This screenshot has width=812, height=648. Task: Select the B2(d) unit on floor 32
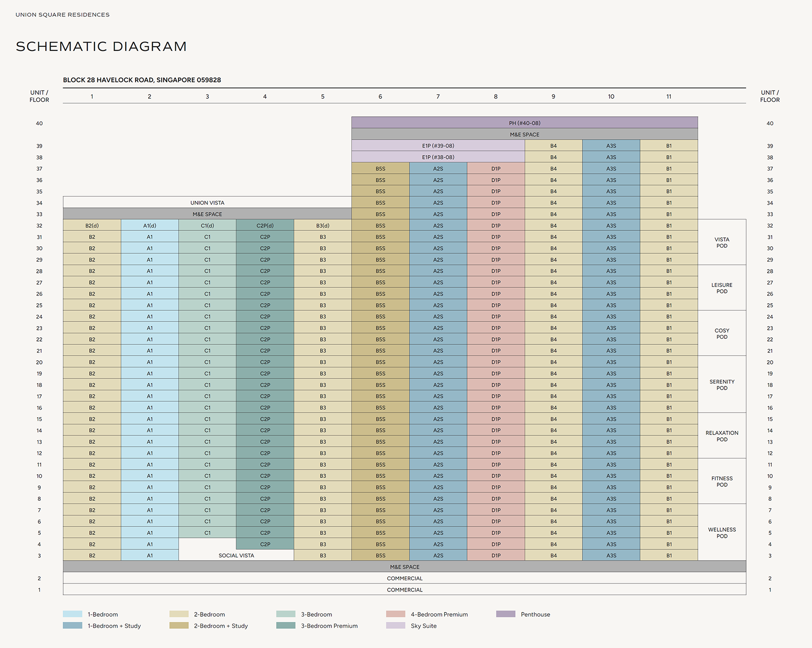click(92, 225)
